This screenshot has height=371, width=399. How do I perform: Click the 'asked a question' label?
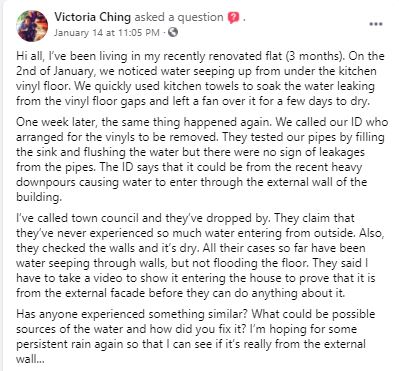pos(179,17)
